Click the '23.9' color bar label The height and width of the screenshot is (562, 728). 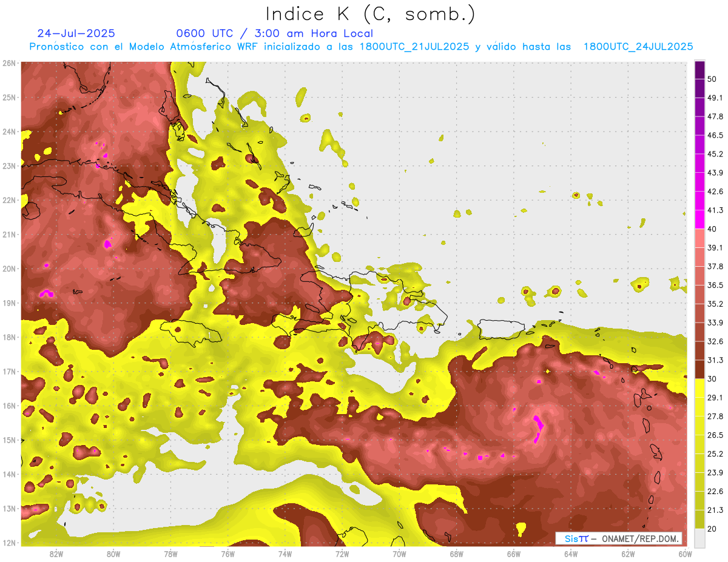(x=715, y=473)
